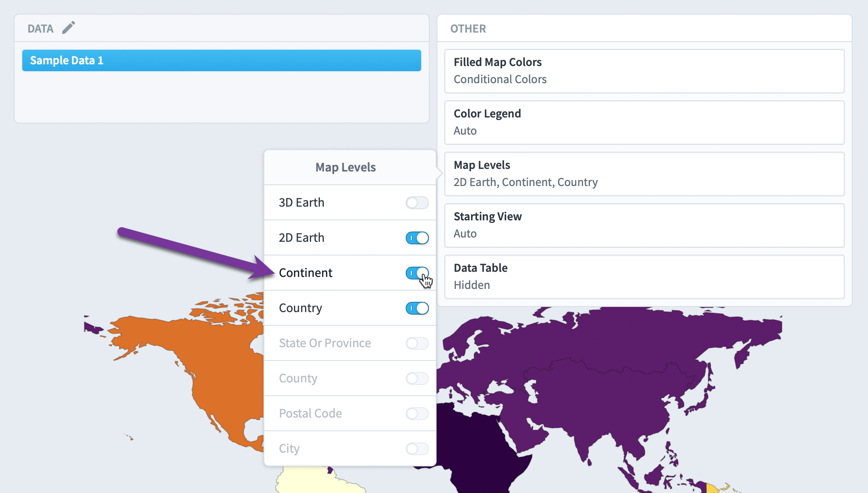Click the County label
This screenshot has height=493, width=868.
click(x=298, y=378)
